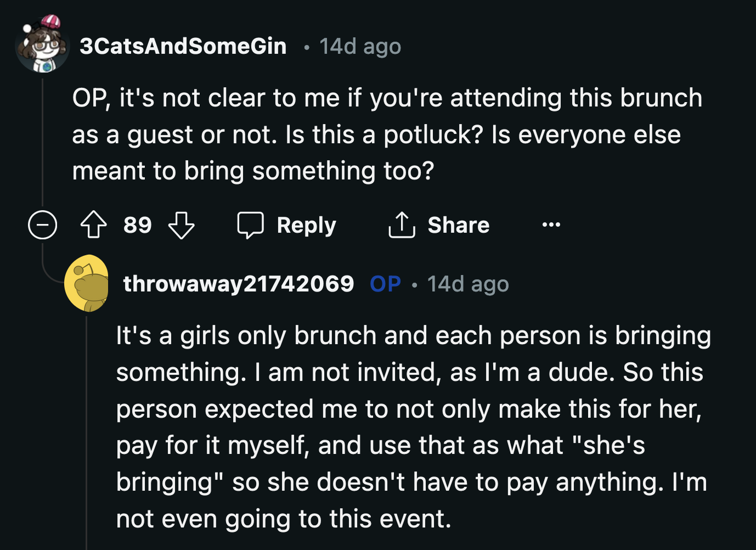756x550 pixels.
Task: Click the 14d ago timestamp
Action: [x=359, y=47]
